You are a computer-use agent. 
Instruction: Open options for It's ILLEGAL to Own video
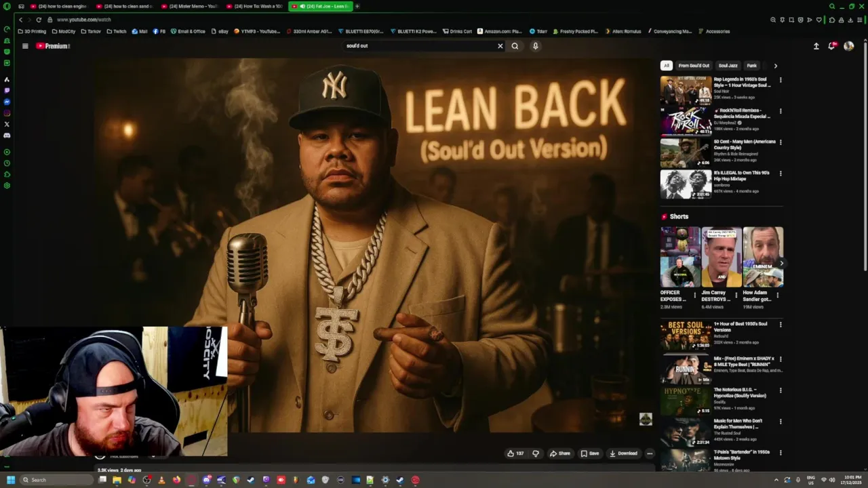pyautogui.click(x=781, y=174)
